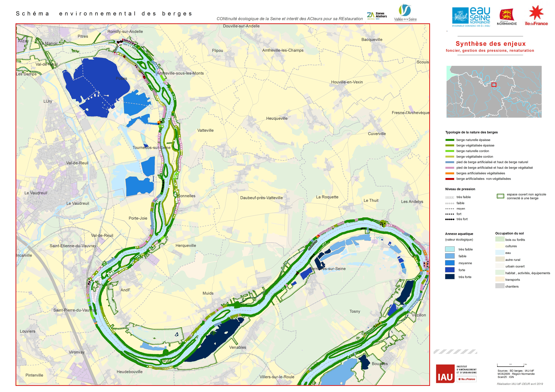Select the orange 'berges artificialisées végétalisées' swatch
The width and height of the screenshot is (555, 392).
[450, 173]
